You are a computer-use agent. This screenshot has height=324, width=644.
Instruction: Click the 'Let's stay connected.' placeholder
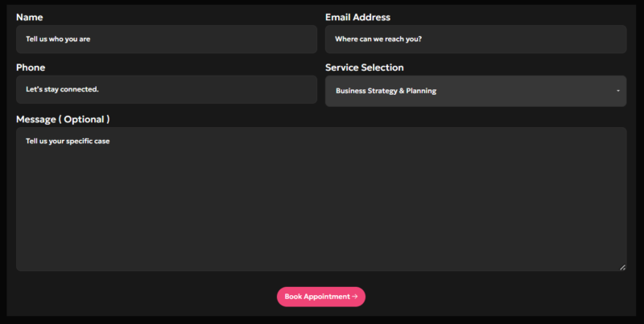(63, 89)
